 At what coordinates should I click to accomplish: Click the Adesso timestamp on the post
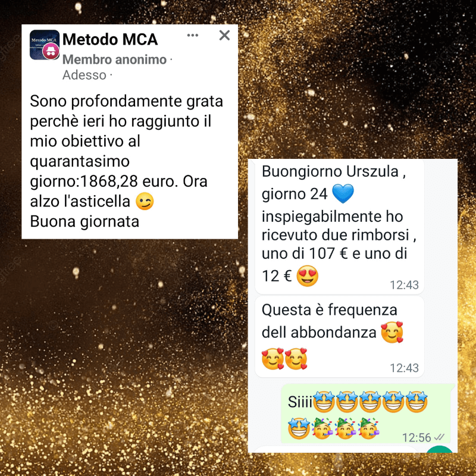tap(84, 75)
